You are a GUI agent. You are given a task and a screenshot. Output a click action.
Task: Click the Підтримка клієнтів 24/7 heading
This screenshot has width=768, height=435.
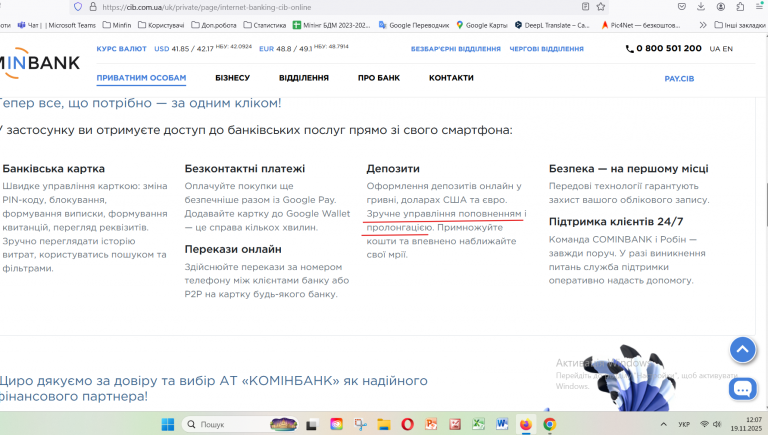tap(616, 221)
